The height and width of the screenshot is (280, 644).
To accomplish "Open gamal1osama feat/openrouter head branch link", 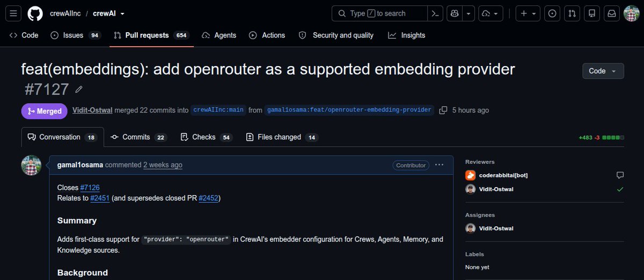I will pyautogui.click(x=349, y=110).
